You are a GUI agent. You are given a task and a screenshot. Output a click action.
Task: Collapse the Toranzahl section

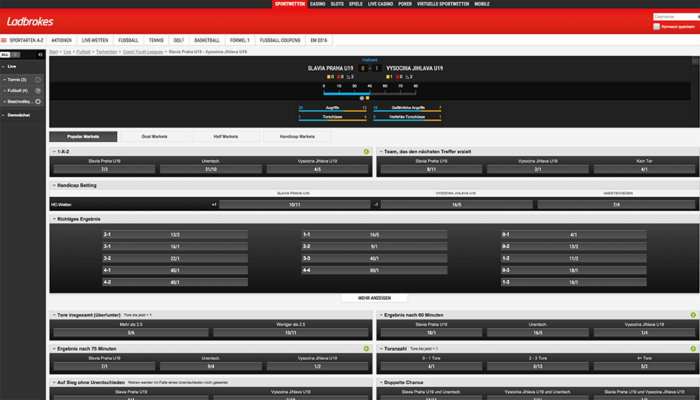click(381, 349)
